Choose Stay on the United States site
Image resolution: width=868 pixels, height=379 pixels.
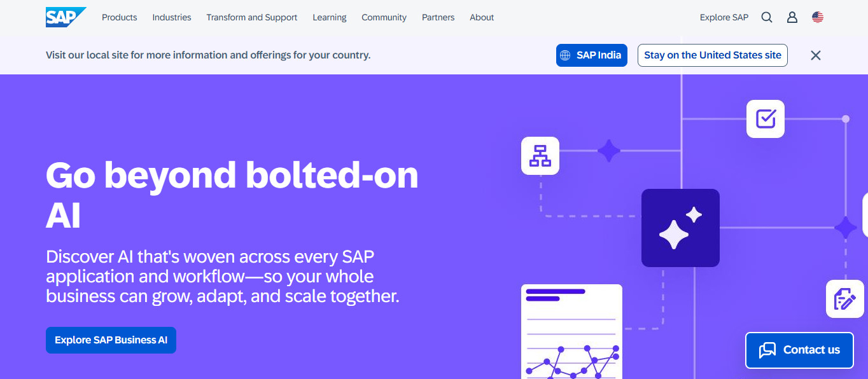click(713, 55)
